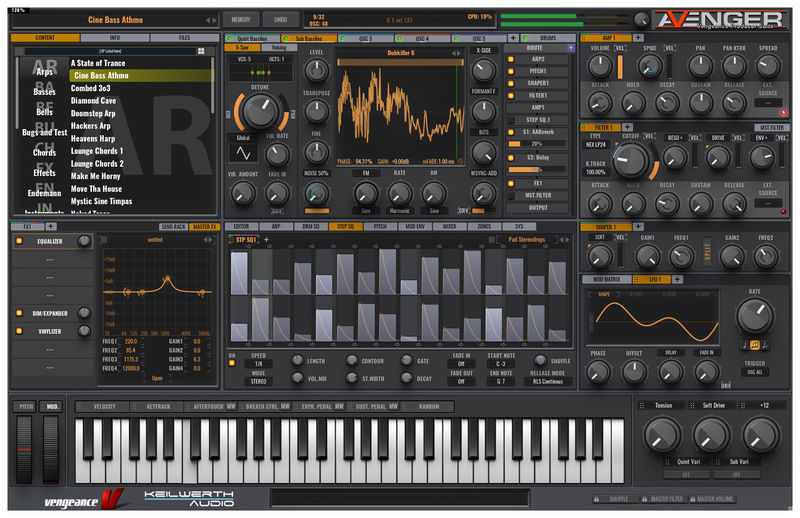Open the Global vibrato mode dropdown
This screenshot has height=518, width=800.
click(x=243, y=138)
